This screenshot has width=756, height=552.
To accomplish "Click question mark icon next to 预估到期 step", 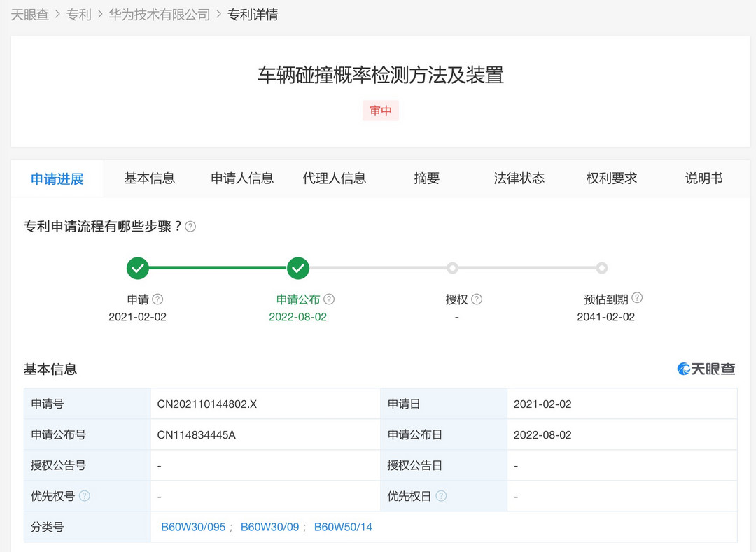I will click(637, 297).
